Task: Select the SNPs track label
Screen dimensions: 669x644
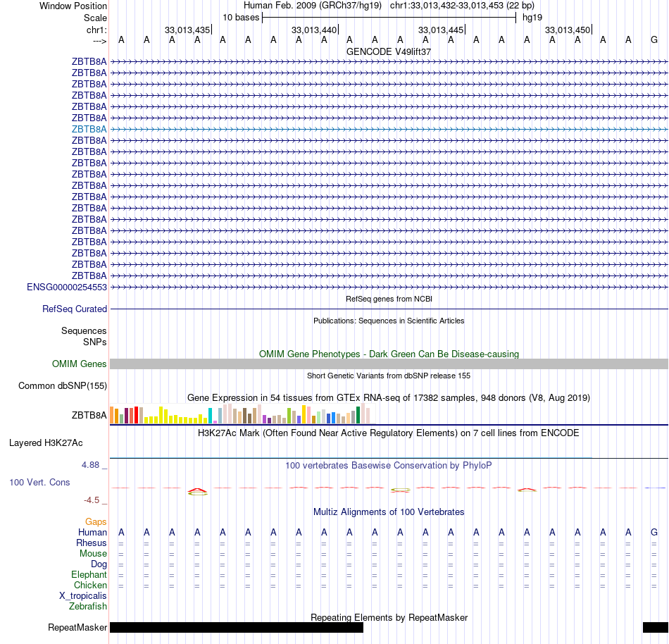Action: click(x=95, y=342)
